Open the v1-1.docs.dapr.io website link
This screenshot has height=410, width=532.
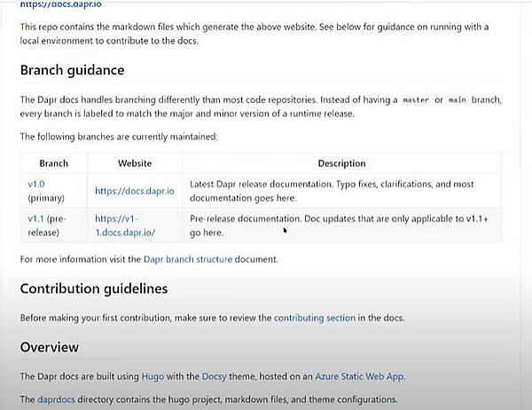click(125, 225)
